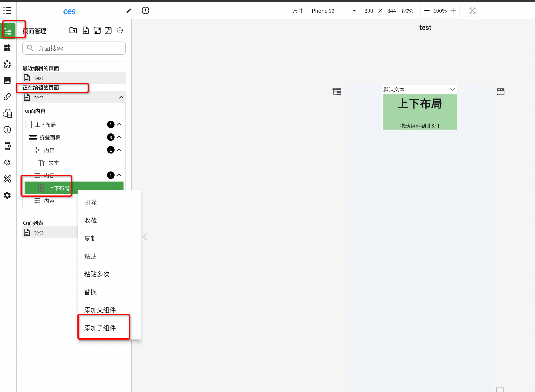Click the window icon right of canvas
535x392 pixels.
pyautogui.click(x=500, y=92)
